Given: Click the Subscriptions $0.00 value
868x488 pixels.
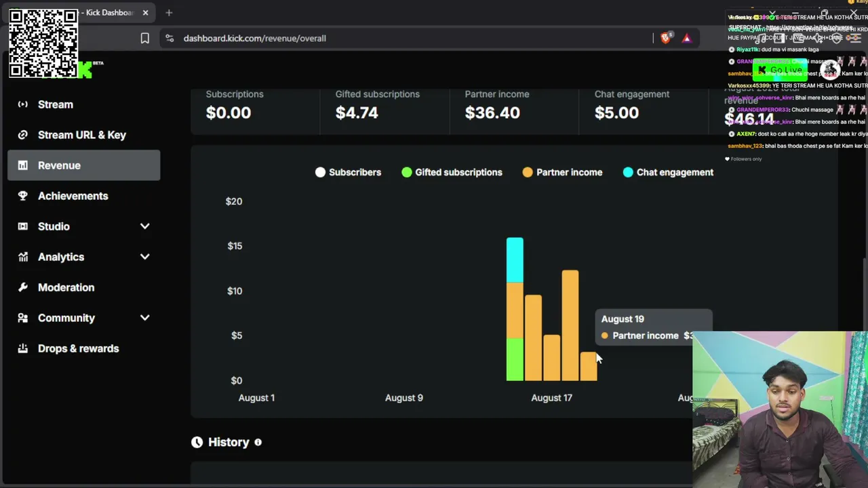Looking at the screenshot, I should click(229, 113).
